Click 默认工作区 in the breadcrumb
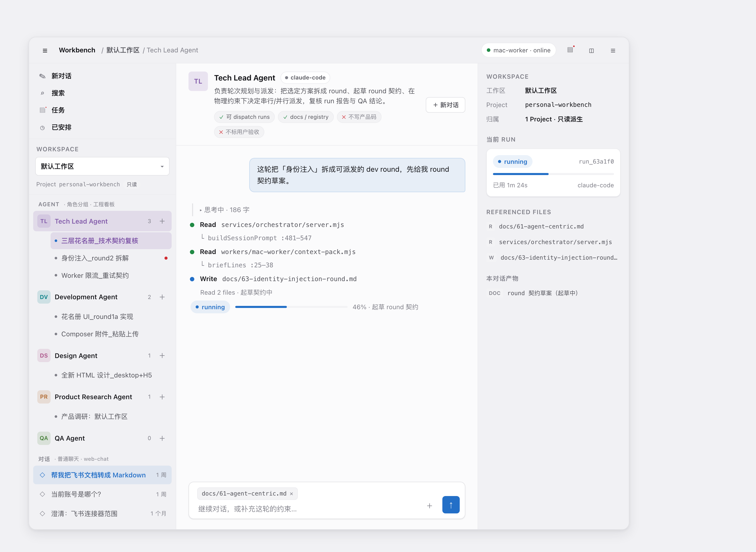756x552 pixels. pos(123,50)
